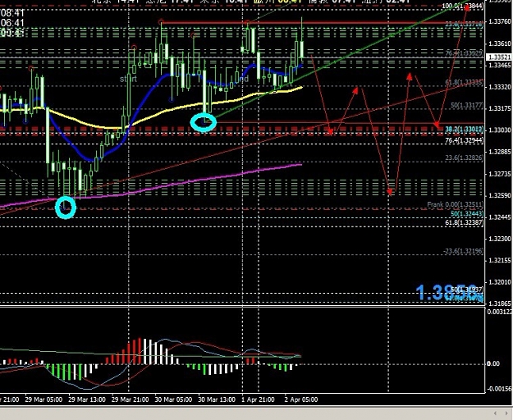
Task: Click price axis label 1.33175
Action: (x=500, y=108)
